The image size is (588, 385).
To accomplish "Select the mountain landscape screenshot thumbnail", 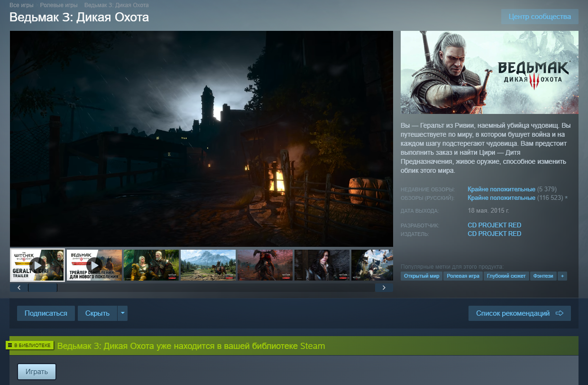I will point(208,265).
